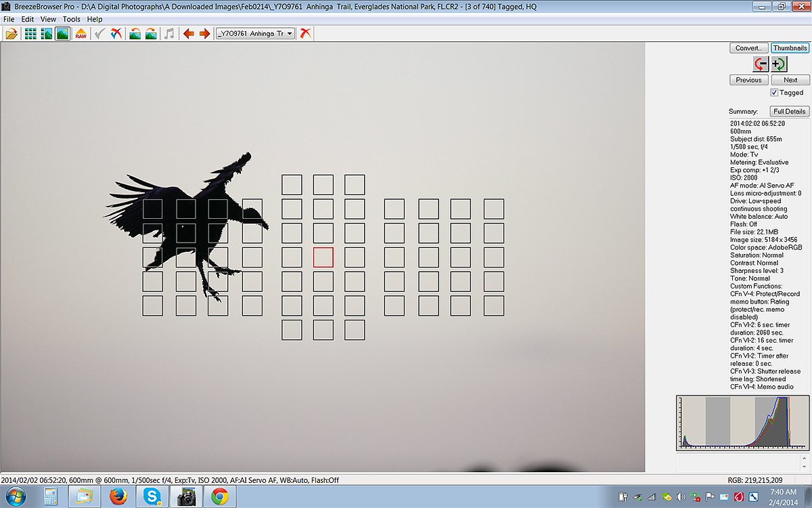The height and width of the screenshot is (508, 812).
Task: Open Firefox from the taskbar
Action: point(118,496)
